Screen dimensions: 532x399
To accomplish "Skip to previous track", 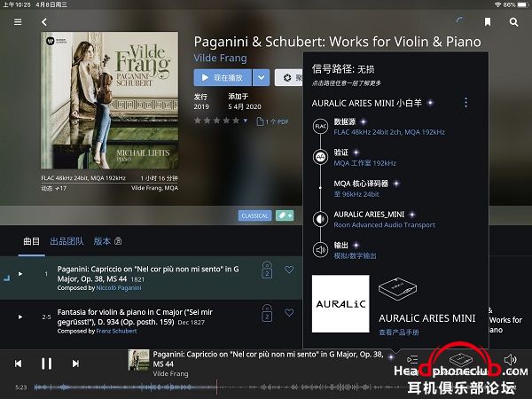I will tap(19, 364).
